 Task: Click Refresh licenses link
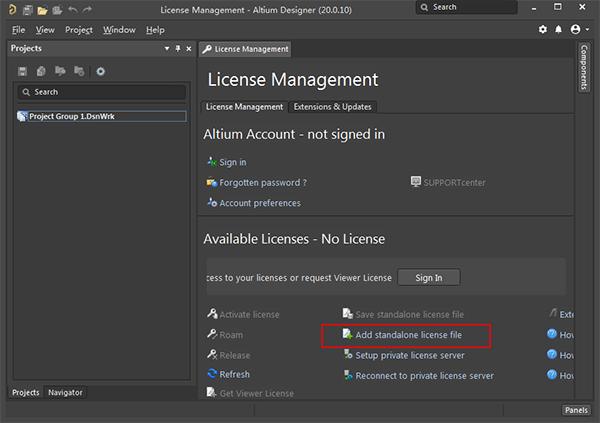coord(235,374)
